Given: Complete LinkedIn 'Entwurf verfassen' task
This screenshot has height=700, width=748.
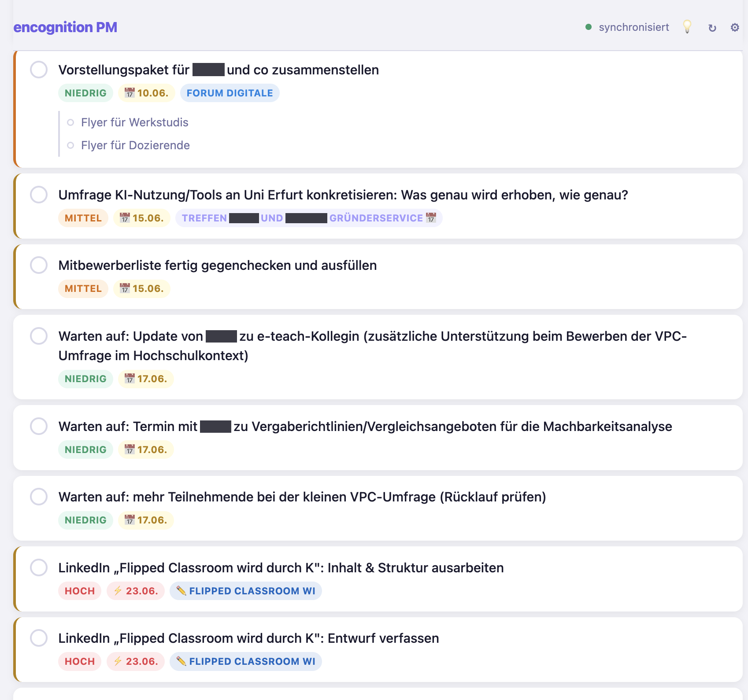Looking at the screenshot, I should [39, 638].
